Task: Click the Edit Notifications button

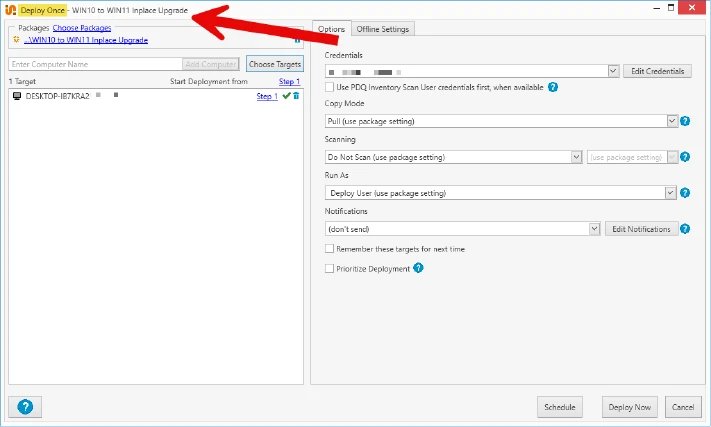Action: point(641,229)
